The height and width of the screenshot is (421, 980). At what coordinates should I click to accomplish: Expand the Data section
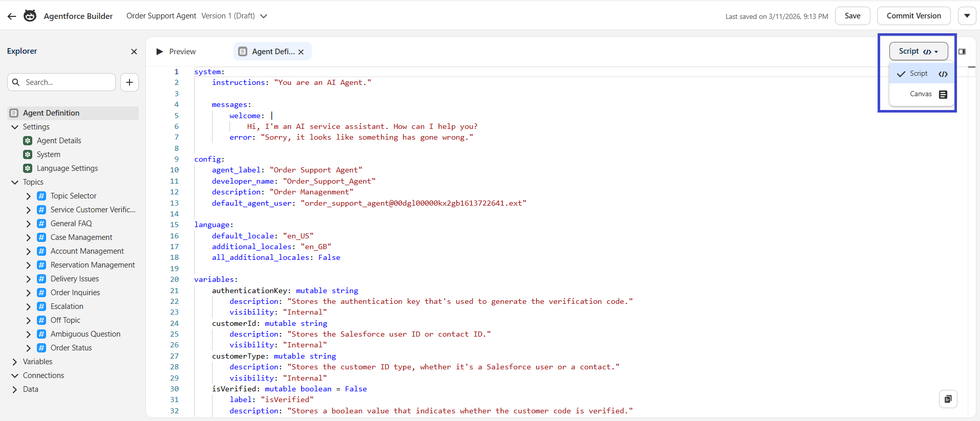pos(15,389)
